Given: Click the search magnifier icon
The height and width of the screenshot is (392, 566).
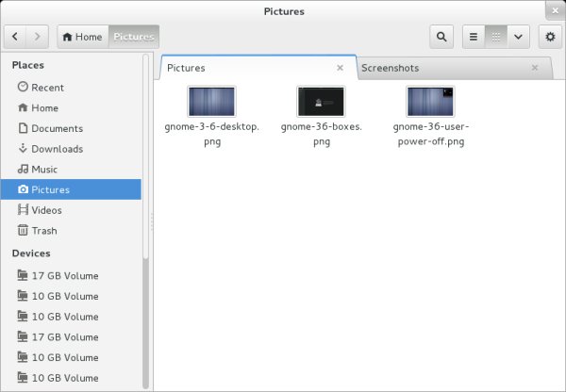Looking at the screenshot, I should 441,37.
